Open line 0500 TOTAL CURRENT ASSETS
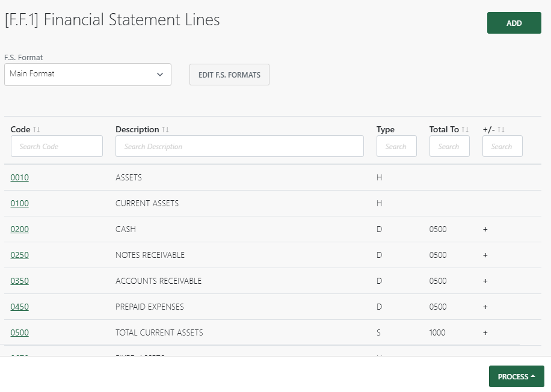551x392 pixels. click(19, 332)
